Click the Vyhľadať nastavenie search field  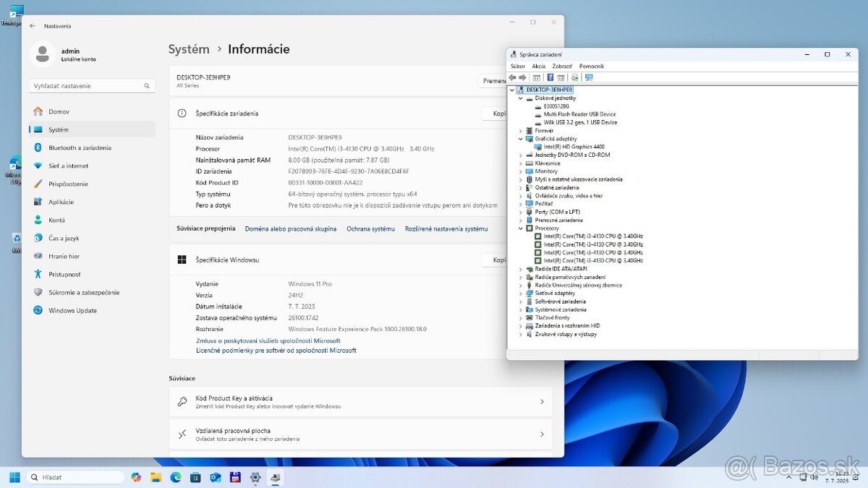pyautogui.click(x=92, y=85)
